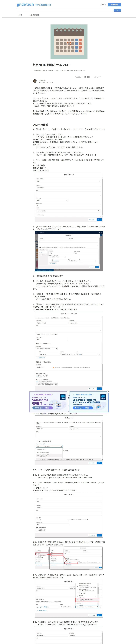
Task: Like the article with the heart icon
Action: [98, 77]
